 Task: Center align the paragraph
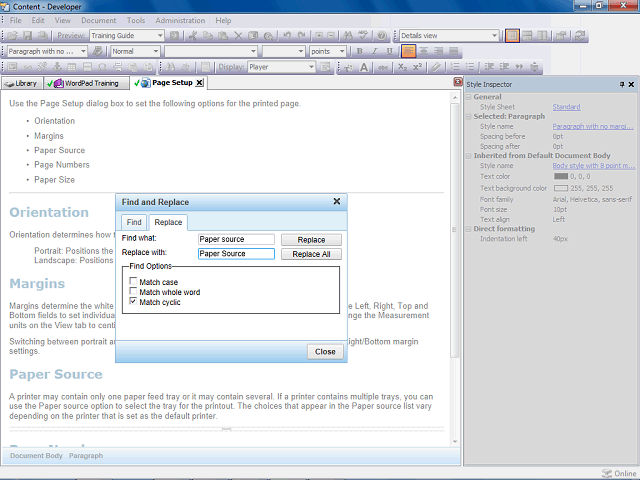click(x=424, y=51)
